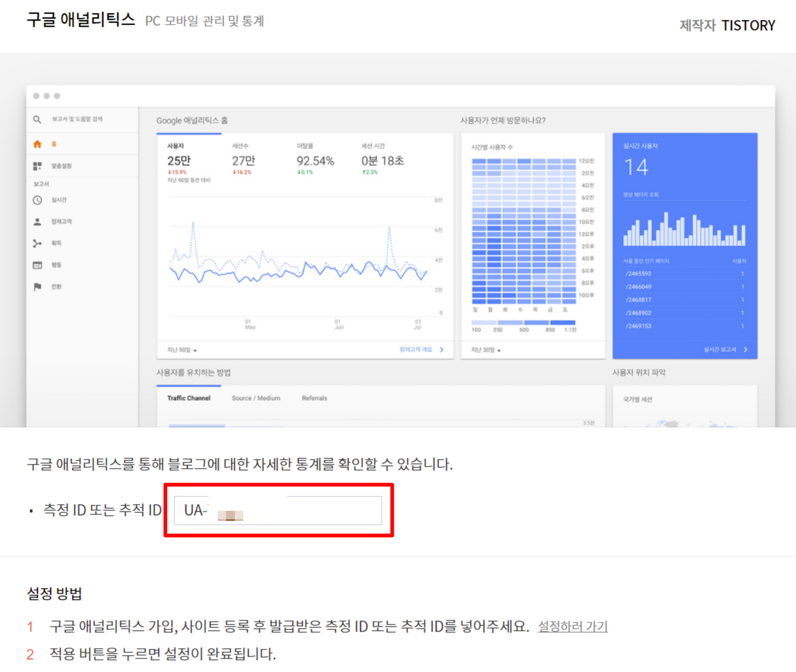The height and width of the screenshot is (672, 796).
Task: Open the 실시간 sidebar label
Action: coord(59,200)
